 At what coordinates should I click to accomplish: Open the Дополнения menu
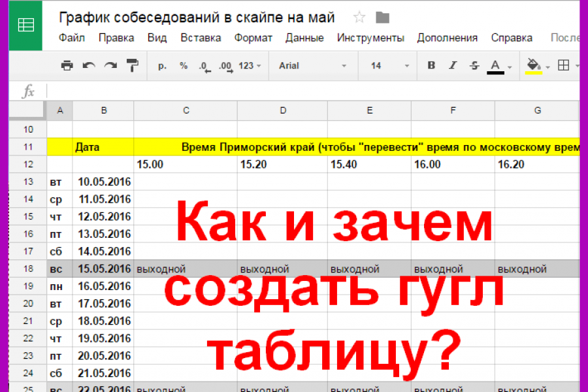pos(448,38)
